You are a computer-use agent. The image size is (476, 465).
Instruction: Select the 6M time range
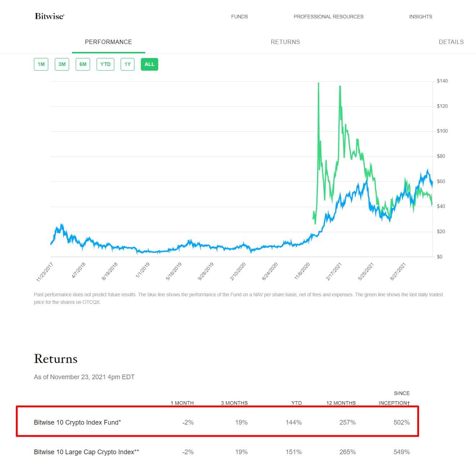[x=83, y=64]
